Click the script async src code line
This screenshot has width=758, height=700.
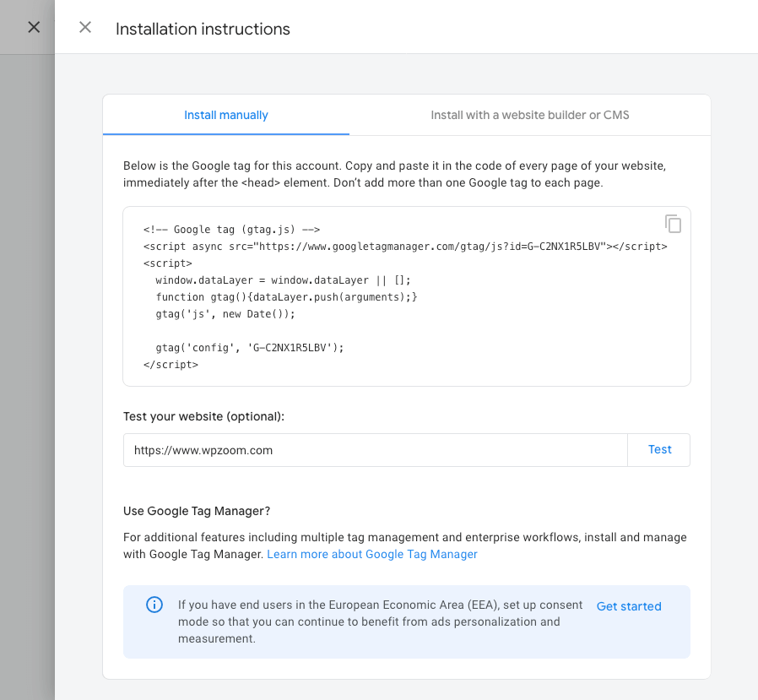405,247
